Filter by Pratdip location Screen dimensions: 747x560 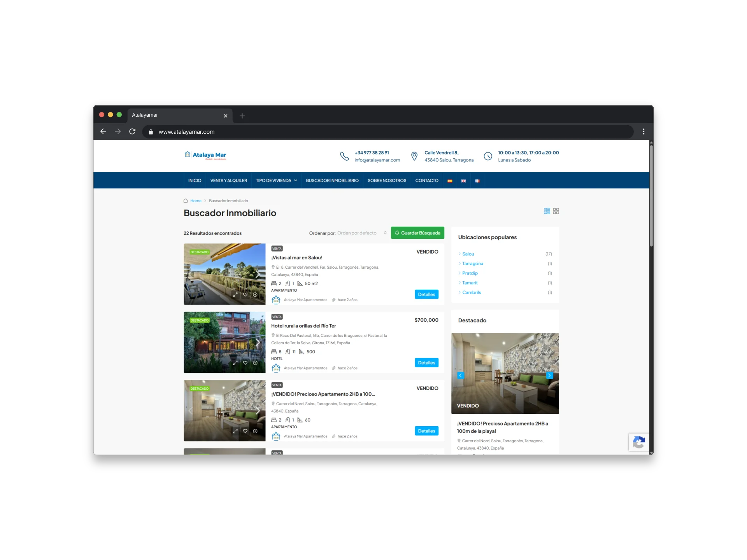click(470, 273)
